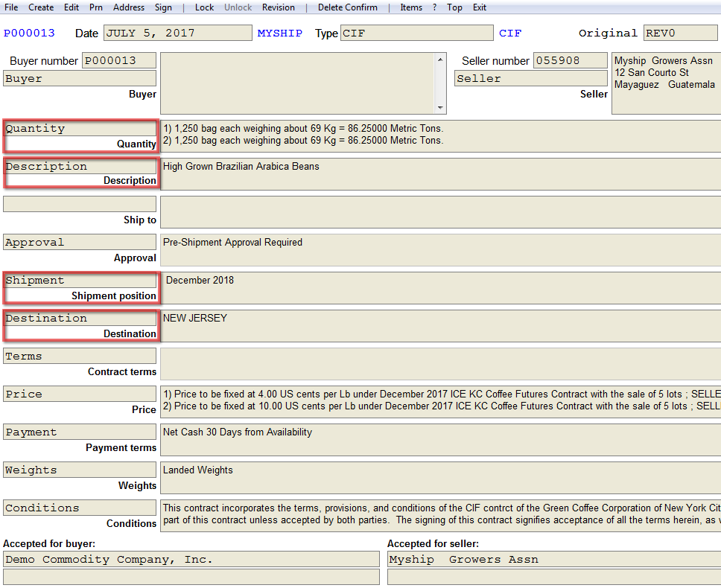The image size is (721, 588).
Task: Click the December 2018 shipment position area
Action: pyautogui.click(x=440, y=288)
